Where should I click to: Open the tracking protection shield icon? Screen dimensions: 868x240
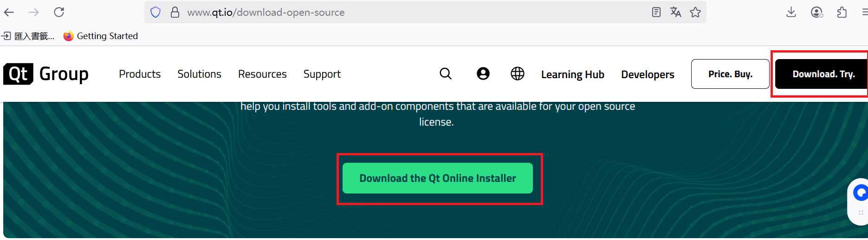[155, 12]
